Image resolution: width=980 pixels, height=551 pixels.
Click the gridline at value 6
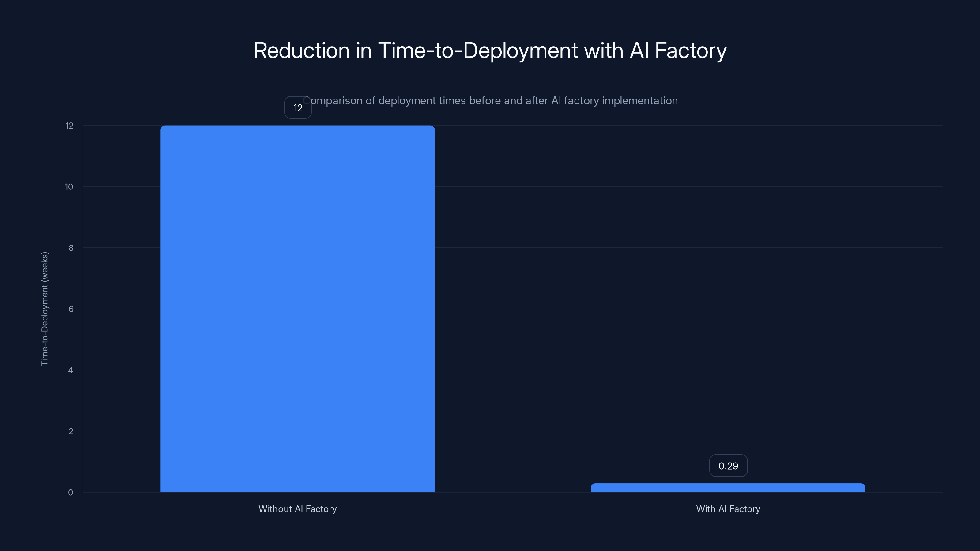[647, 309]
